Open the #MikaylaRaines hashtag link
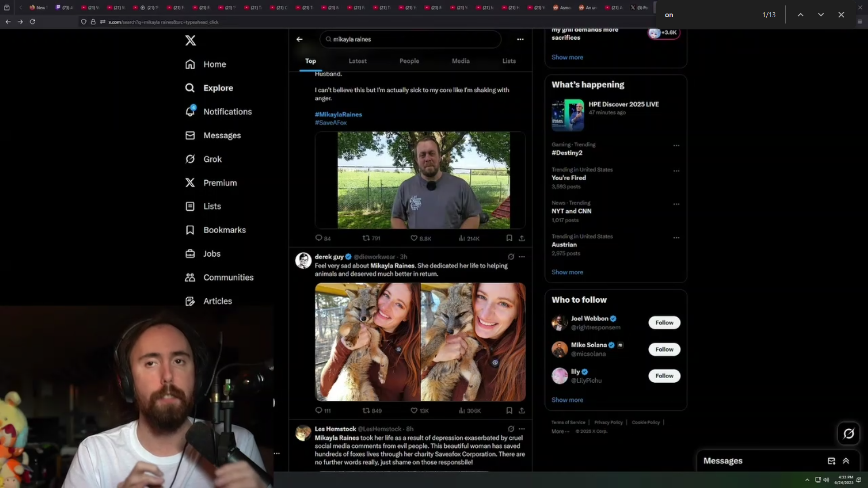The height and width of the screenshot is (488, 868). pyautogui.click(x=338, y=114)
